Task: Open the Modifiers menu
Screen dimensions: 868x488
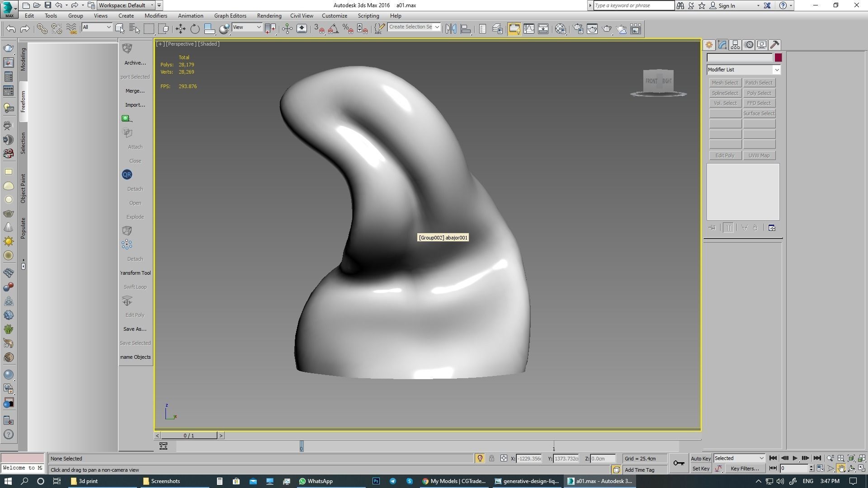Action: click(x=156, y=16)
